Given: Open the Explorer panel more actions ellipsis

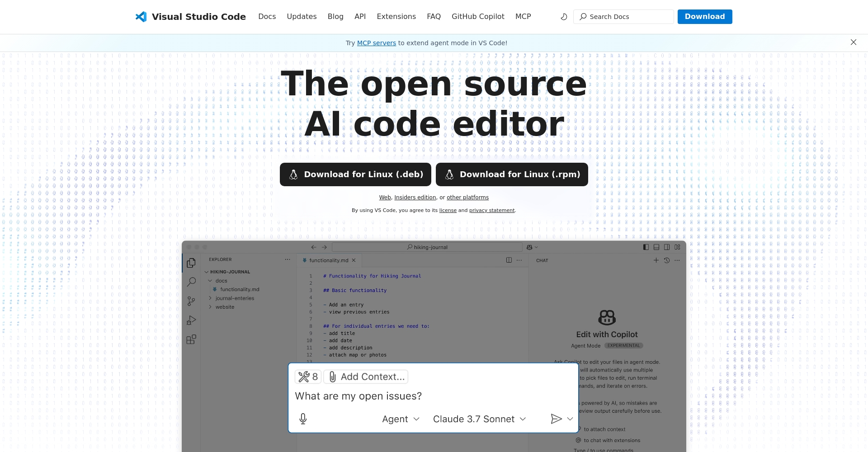Looking at the screenshot, I should click(x=288, y=259).
